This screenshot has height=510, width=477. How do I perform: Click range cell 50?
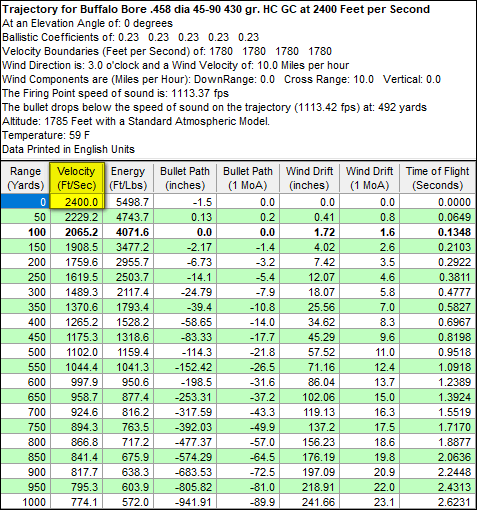[x=25, y=217]
